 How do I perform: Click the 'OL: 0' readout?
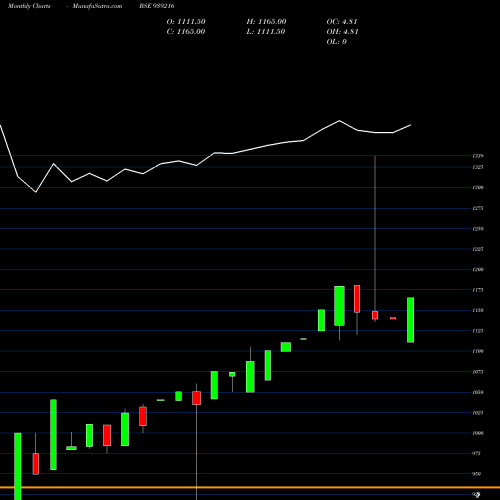(x=337, y=42)
